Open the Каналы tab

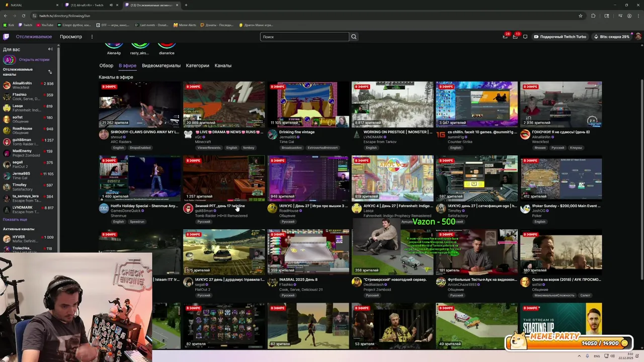[223, 65]
